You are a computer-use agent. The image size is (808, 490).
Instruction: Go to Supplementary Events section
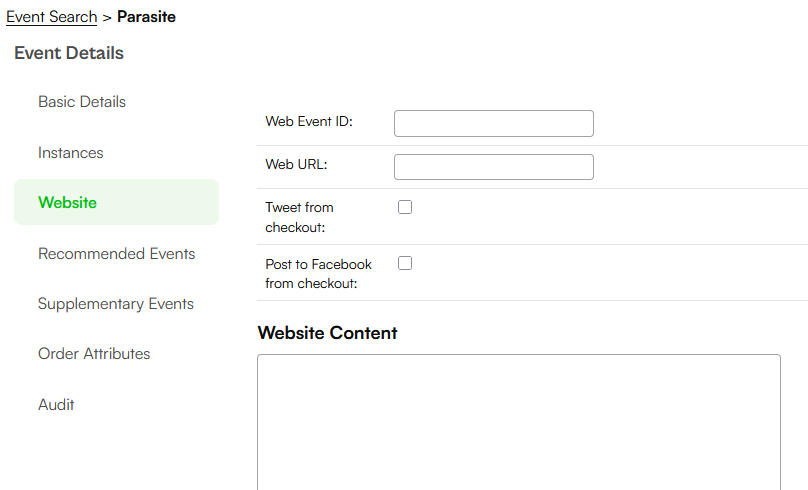[x=116, y=303]
